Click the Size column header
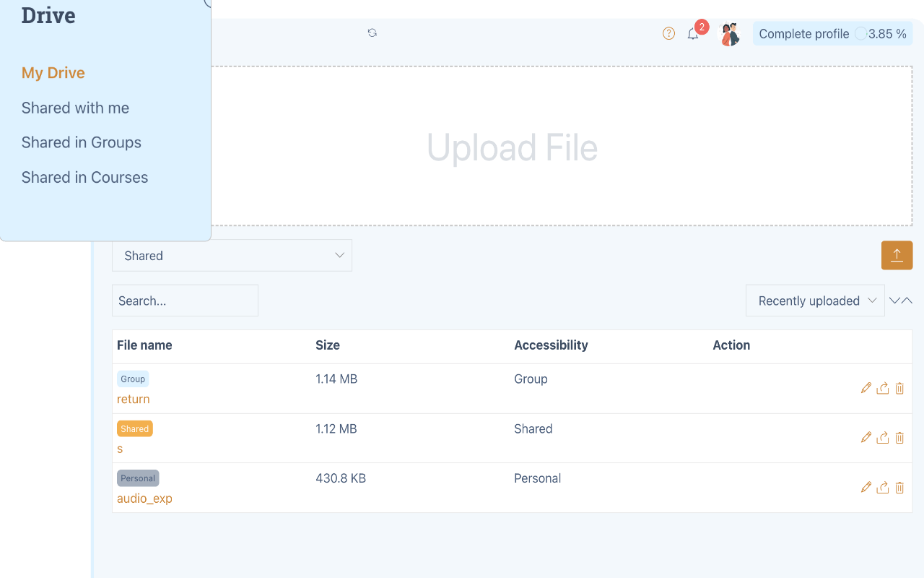Viewport: 924px width, 578px height. click(328, 345)
